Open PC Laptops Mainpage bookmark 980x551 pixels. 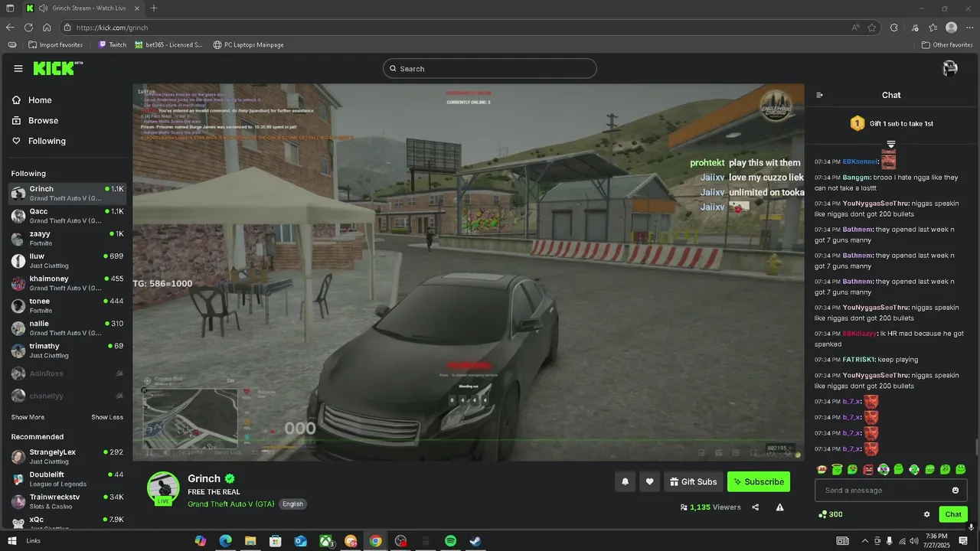(x=248, y=44)
